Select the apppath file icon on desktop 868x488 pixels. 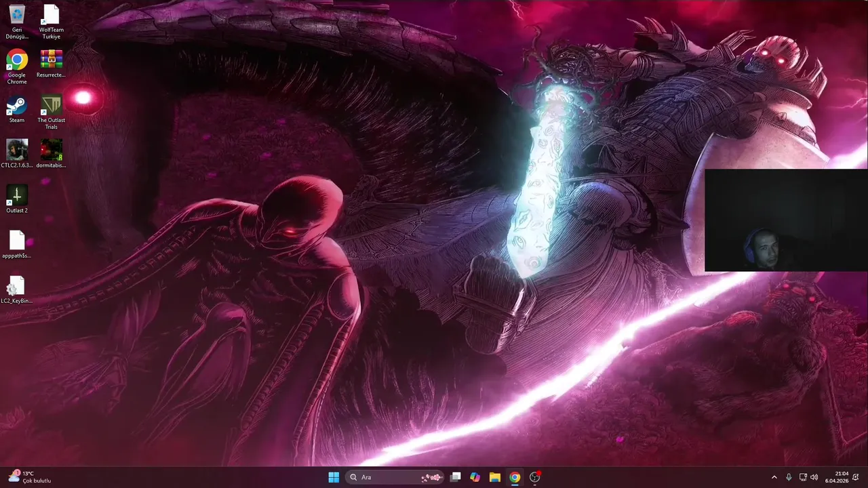pos(17,245)
